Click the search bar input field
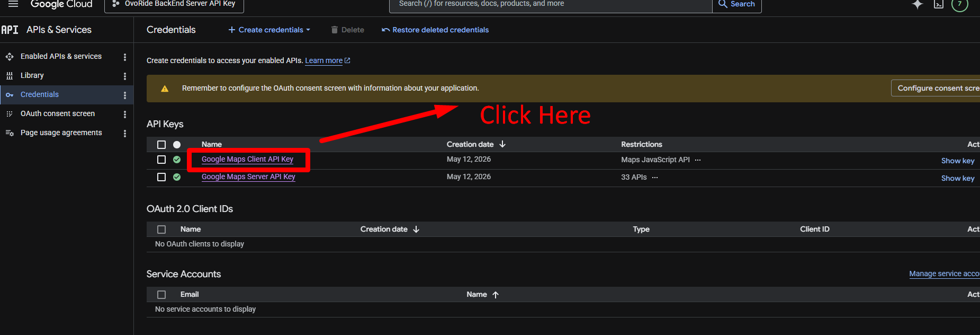Image resolution: width=980 pixels, height=335 pixels. click(x=551, y=4)
